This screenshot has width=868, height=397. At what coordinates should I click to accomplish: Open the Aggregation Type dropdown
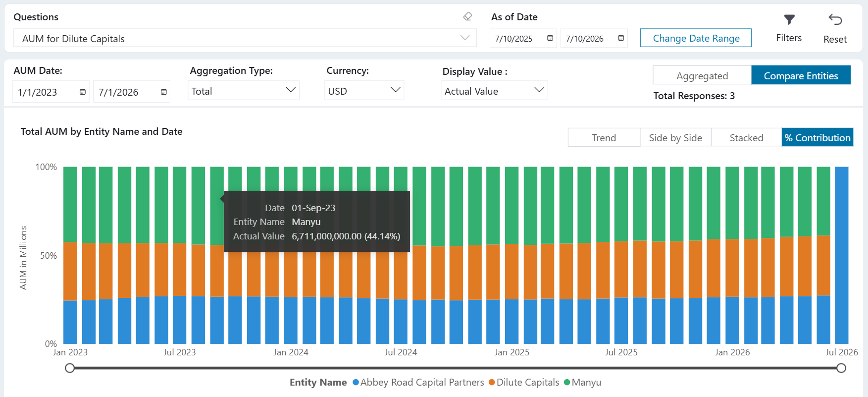tap(244, 91)
